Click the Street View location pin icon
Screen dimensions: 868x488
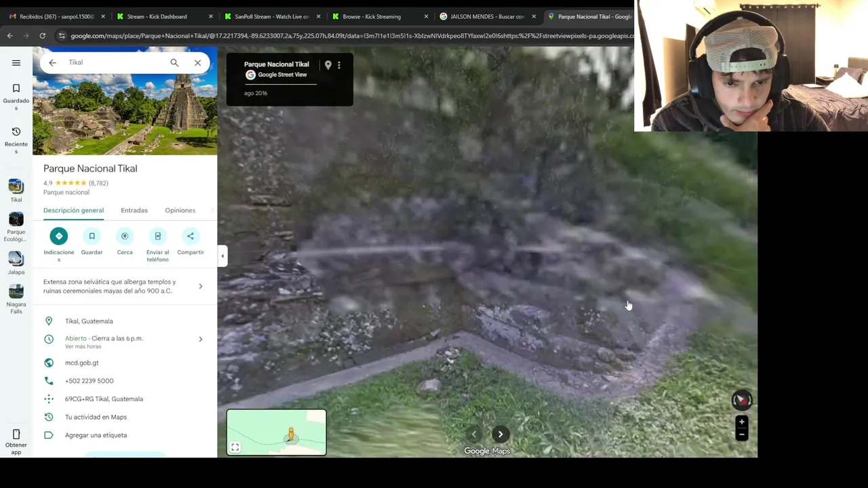[x=328, y=65]
